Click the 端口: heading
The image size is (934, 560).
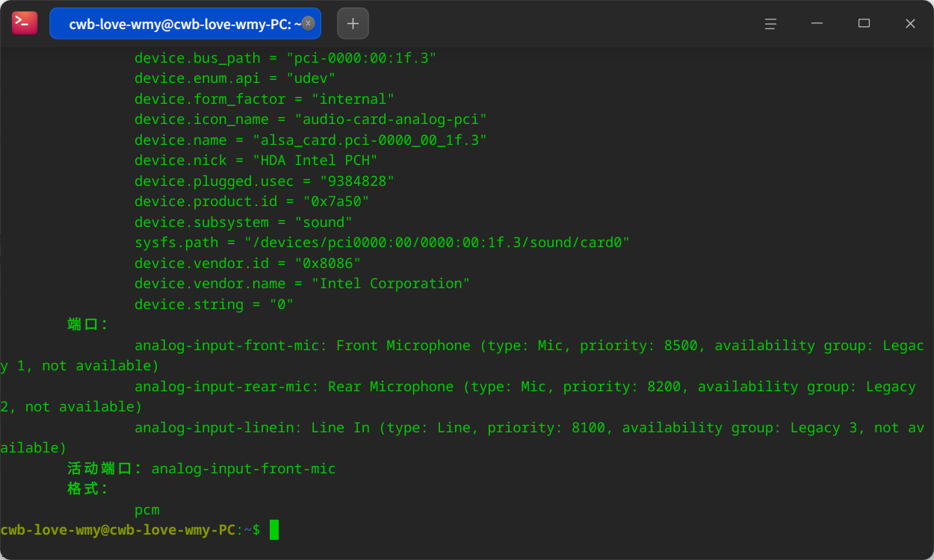(88, 325)
